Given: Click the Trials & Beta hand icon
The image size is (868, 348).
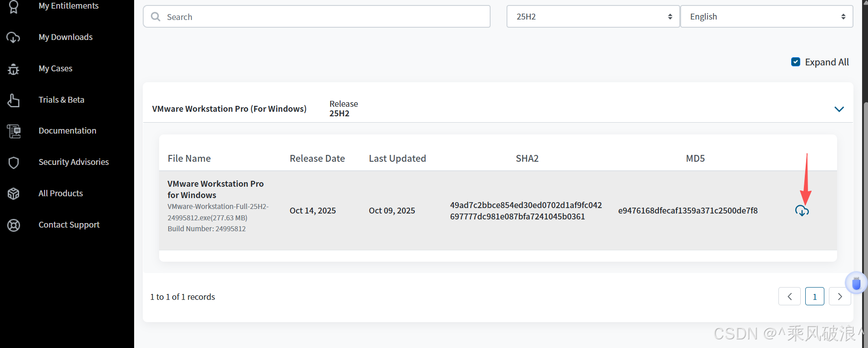Looking at the screenshot, I should click(x=14, y=100).
